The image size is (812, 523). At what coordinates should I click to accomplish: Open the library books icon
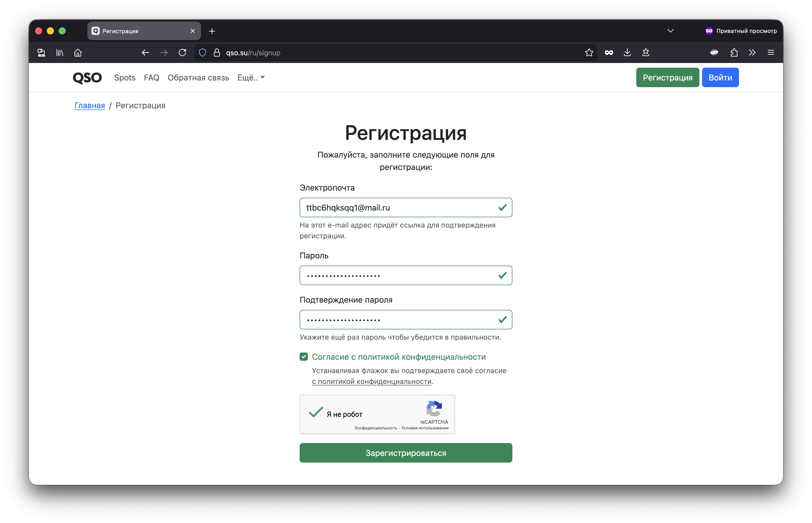point(60,53)
